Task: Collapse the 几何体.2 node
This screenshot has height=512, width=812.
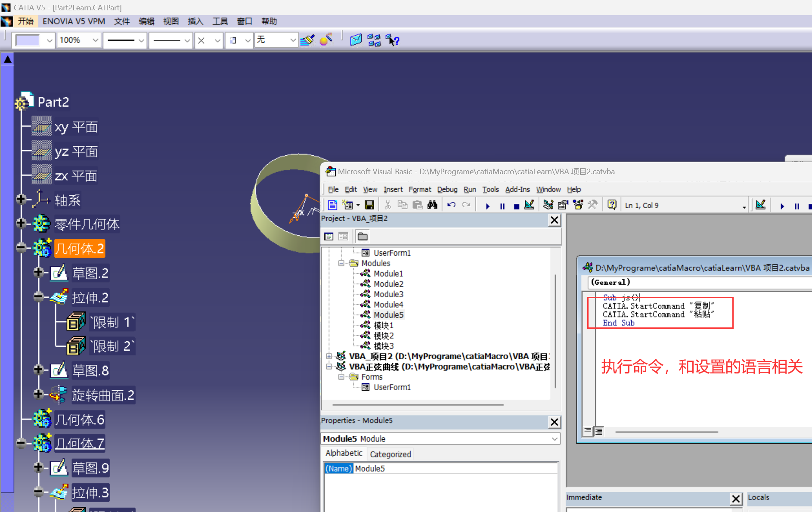Action: pyautogui.click(x=21, y=247)
